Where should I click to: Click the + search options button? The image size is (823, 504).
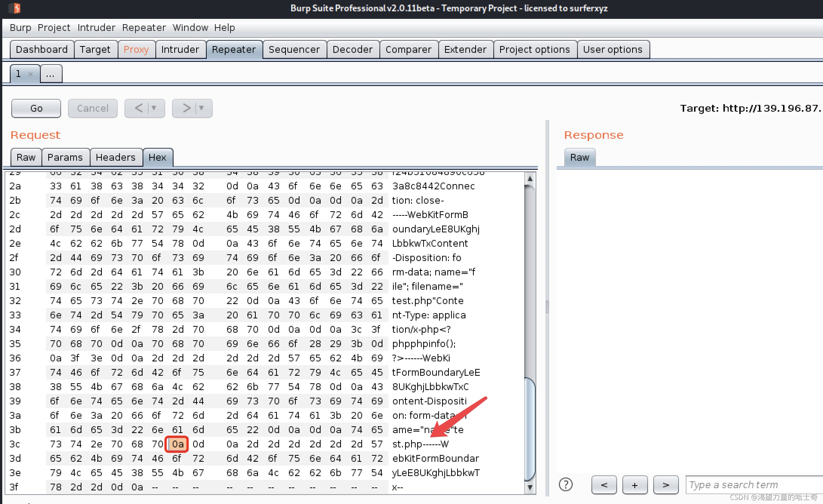click(x=635, y=485)
